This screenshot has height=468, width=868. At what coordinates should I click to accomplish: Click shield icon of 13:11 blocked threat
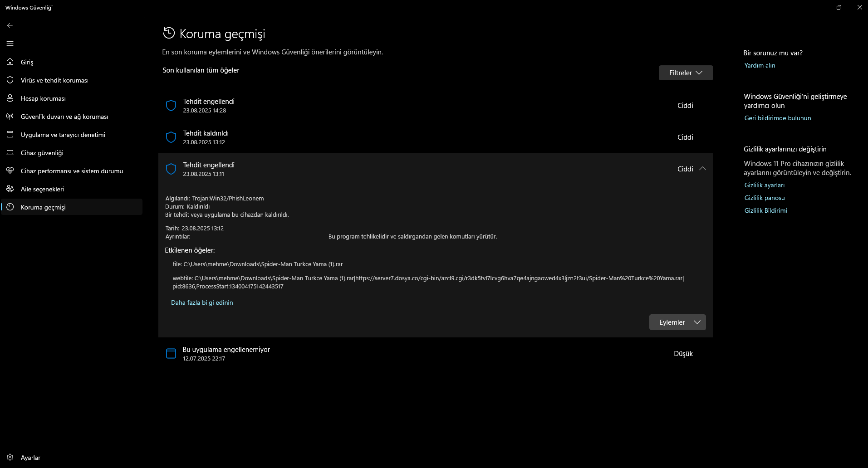171,169
